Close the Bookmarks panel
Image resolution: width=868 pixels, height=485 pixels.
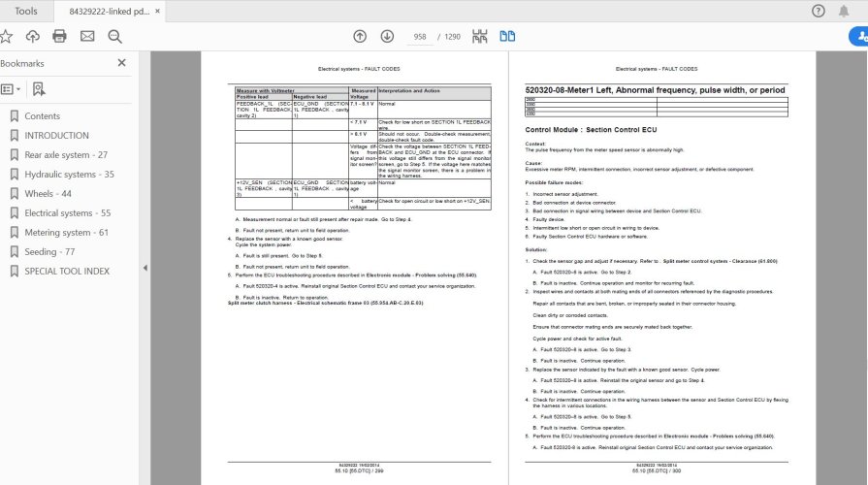[x=121, y=63]
